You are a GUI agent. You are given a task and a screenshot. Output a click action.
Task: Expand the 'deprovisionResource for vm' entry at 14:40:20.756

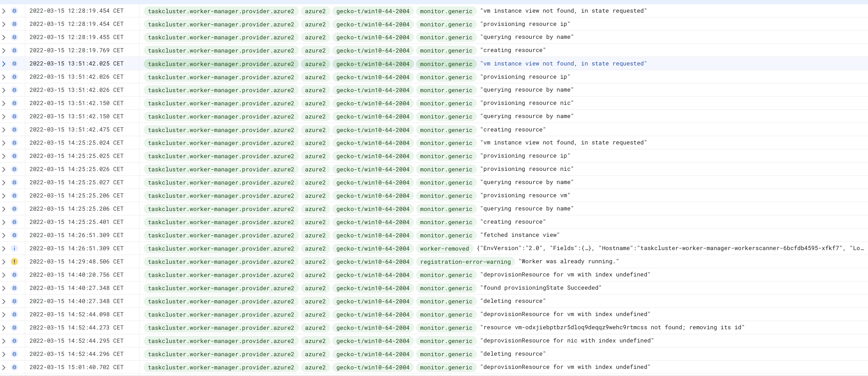[4, 275]
